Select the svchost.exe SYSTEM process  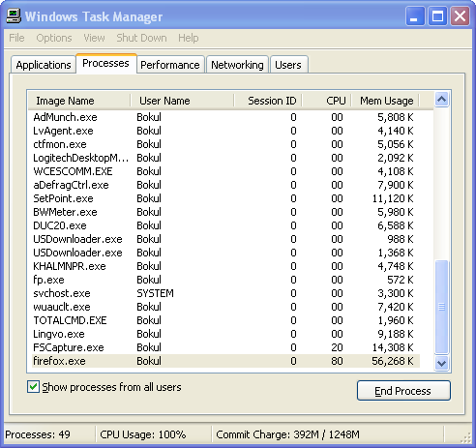[225, 293]
